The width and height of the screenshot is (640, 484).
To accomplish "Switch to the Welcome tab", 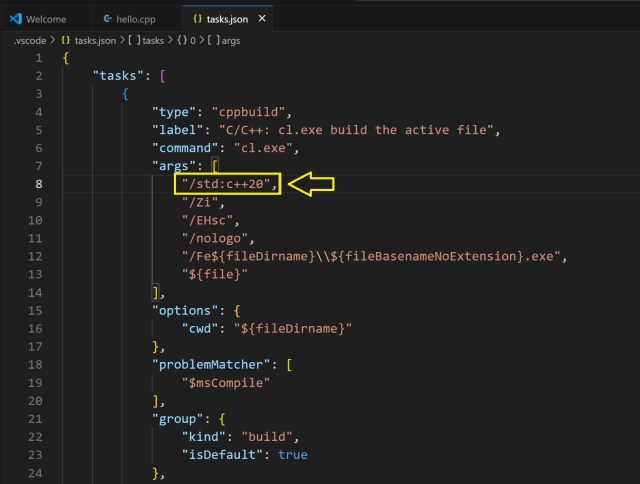I will (x=46, y=19).
